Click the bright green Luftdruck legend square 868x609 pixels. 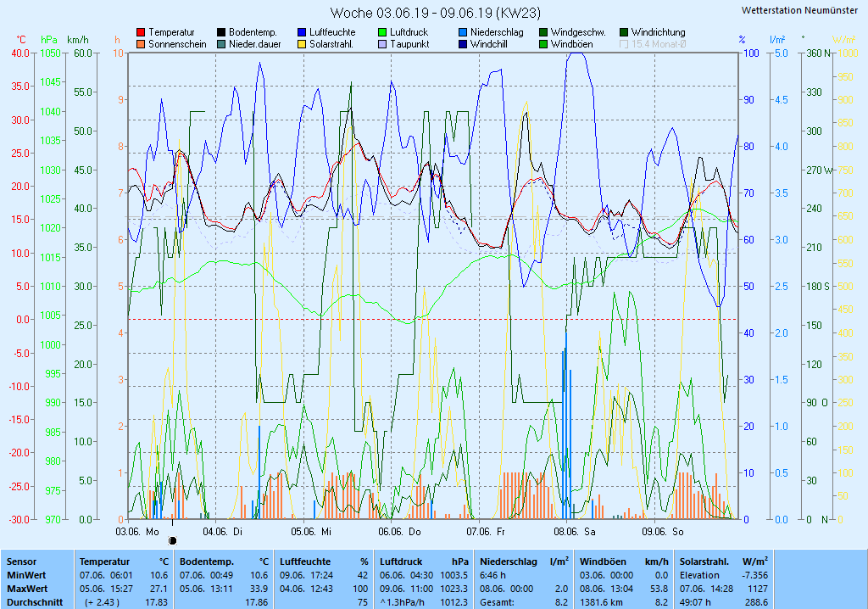pyautogui.click(x=383, y=32)
